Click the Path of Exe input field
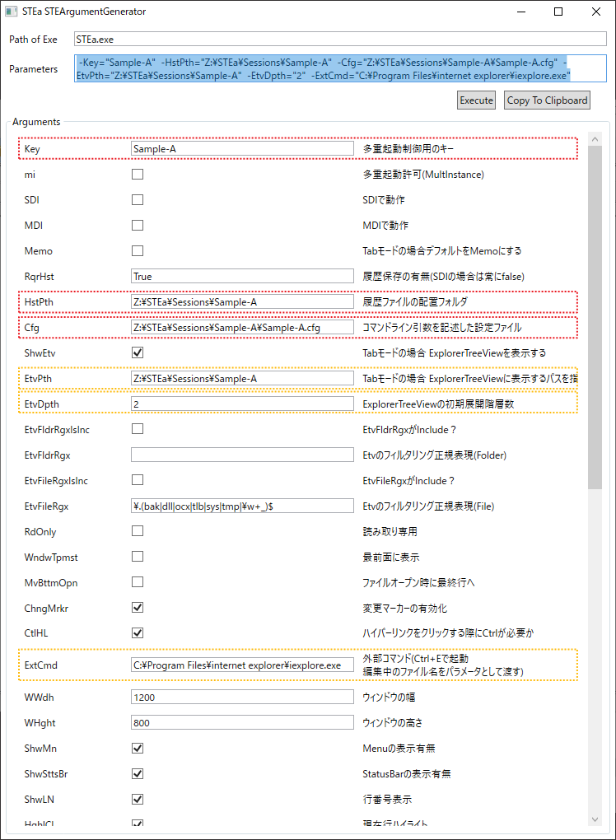The image size is (616, 840). [x=340, y=39]
